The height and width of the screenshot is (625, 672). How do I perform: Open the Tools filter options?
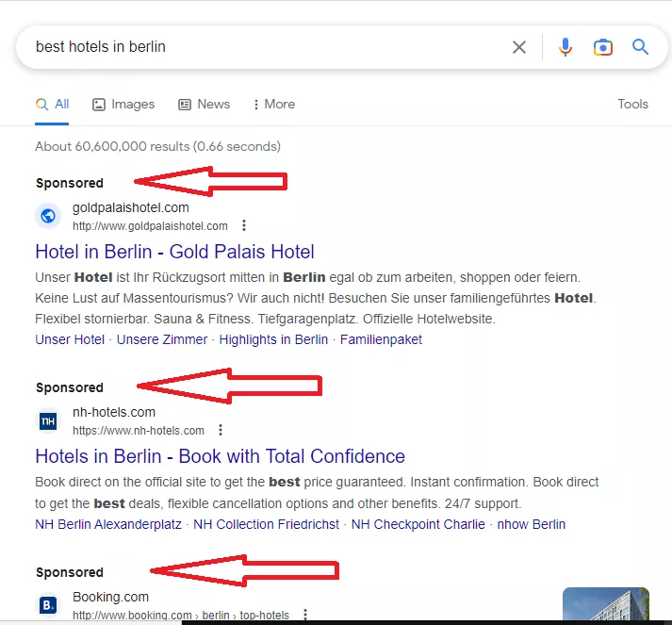[x=632, y=104]
